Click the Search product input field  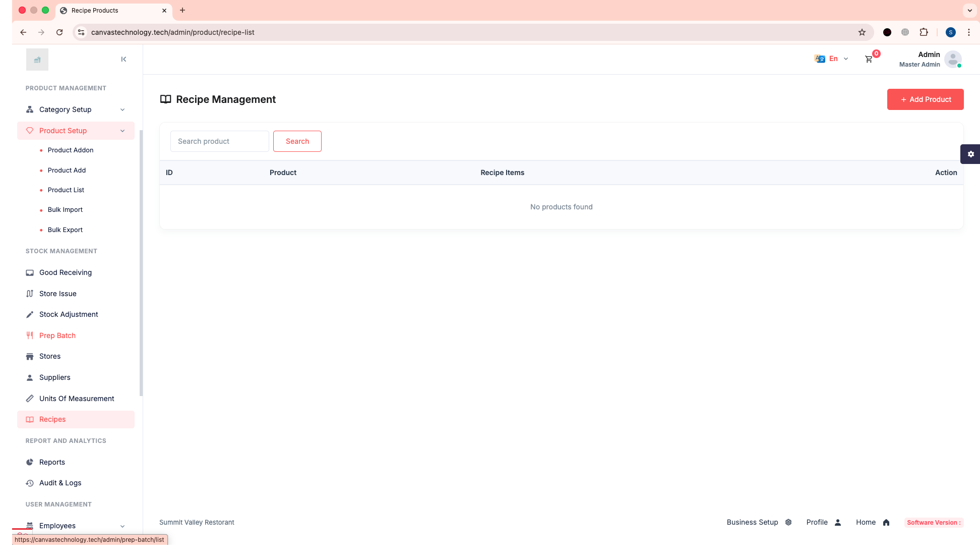tap(219, 141)
